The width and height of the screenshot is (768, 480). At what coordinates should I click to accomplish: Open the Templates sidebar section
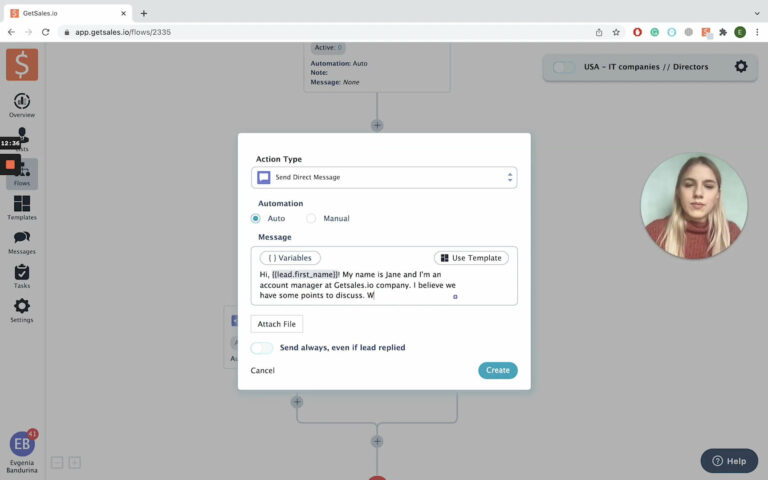pyautogui.click(x=22, y=208)
